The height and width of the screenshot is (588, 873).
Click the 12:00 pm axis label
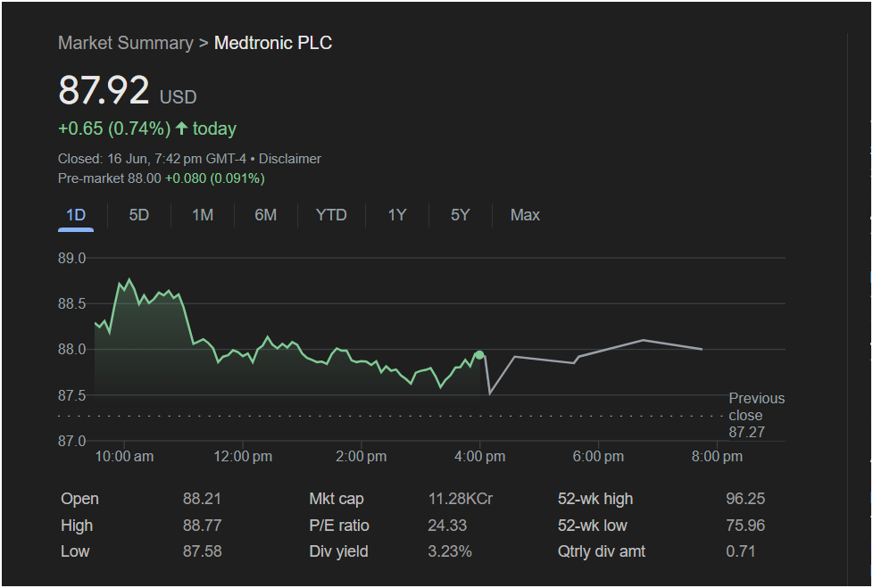tap(243, 457)
